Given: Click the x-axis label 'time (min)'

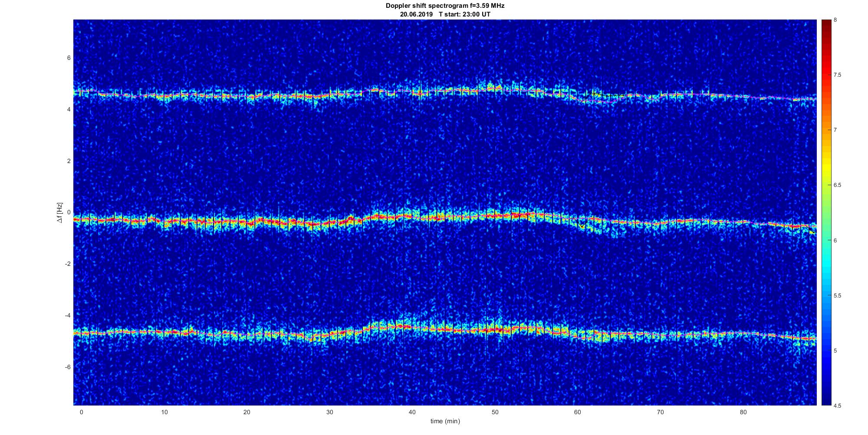Looking at the screenshot, I should click(x=445, y=421).
